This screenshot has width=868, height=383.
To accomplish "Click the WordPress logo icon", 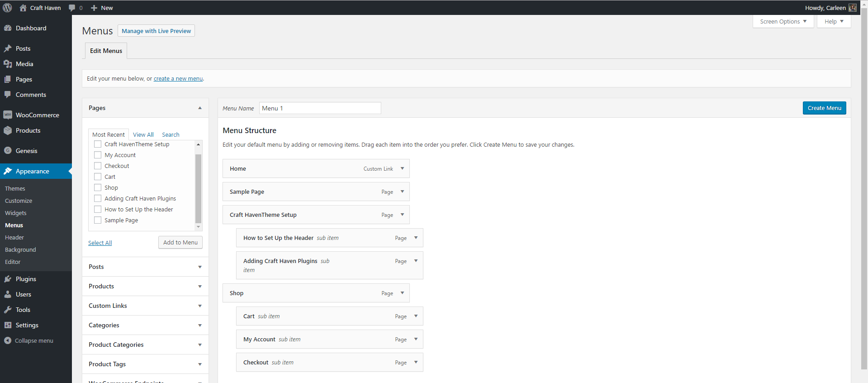I will [x=7, y=8].
